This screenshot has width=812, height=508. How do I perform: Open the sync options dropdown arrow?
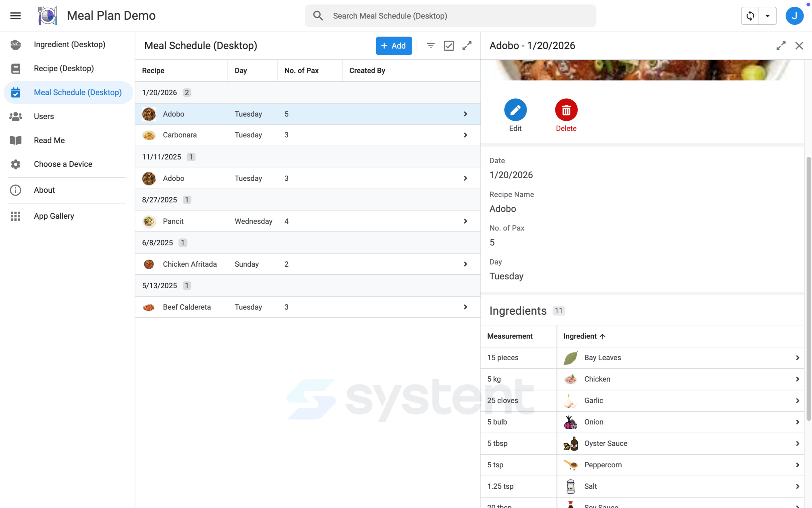tap(768, 16)
